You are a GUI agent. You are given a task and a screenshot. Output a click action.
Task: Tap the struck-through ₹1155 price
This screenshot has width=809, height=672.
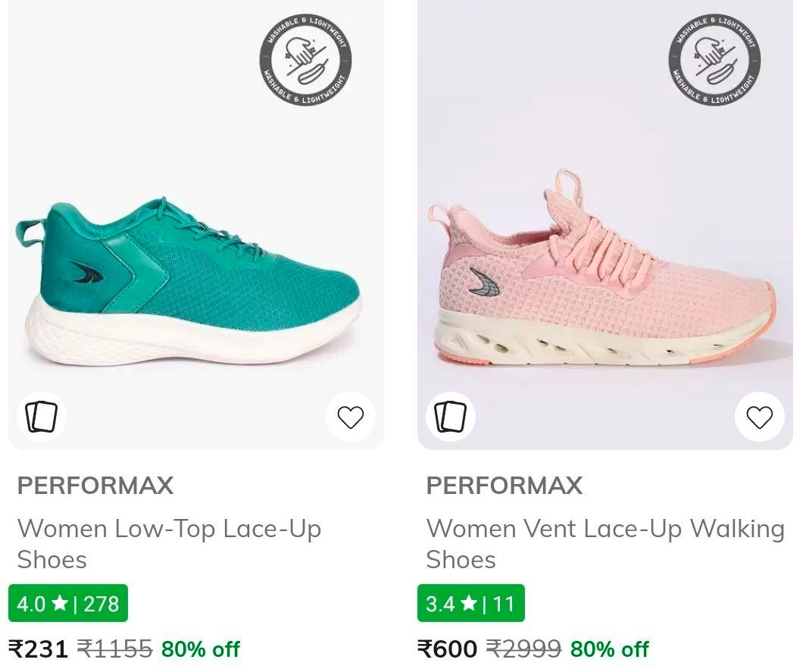115,649
